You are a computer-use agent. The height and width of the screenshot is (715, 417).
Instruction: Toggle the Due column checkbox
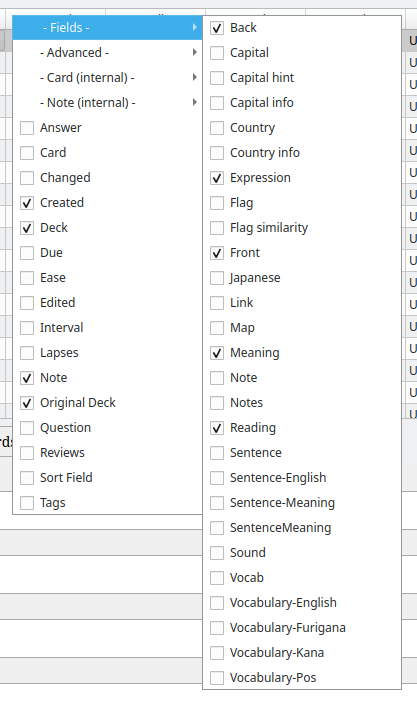pos(27,253)
